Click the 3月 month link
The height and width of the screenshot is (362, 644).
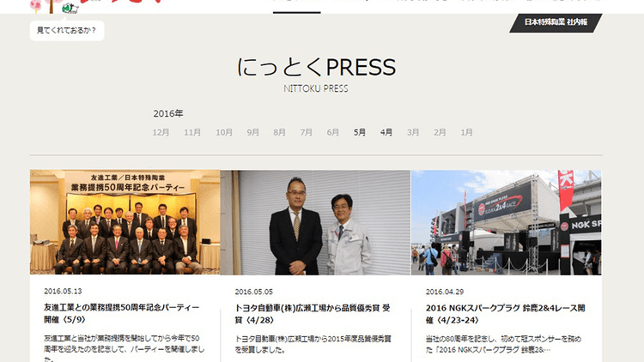click(413, 132)
